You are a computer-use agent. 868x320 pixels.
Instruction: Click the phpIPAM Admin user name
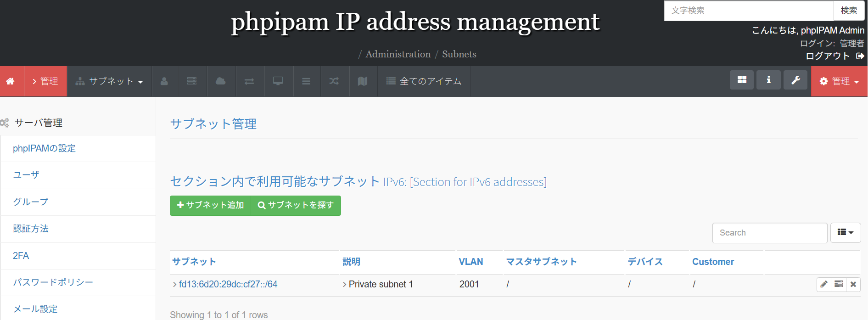pyautogui.click(x=833, y=30)
